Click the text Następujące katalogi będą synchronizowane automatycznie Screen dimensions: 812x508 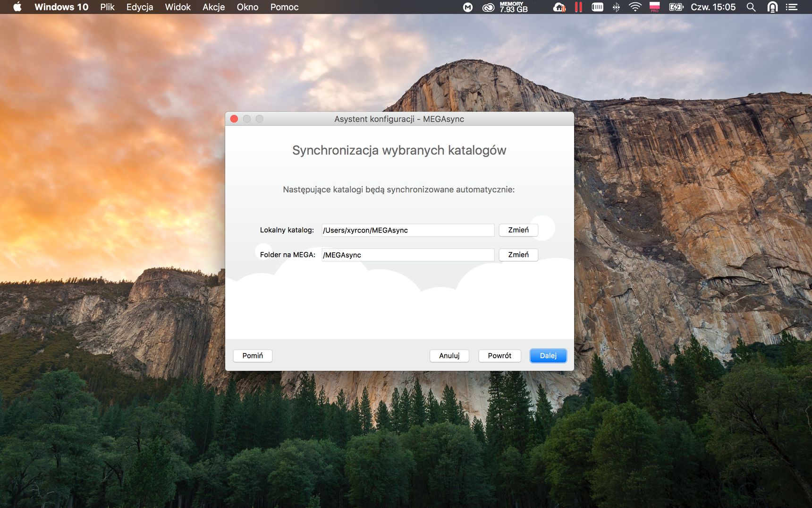pos(399,189)
